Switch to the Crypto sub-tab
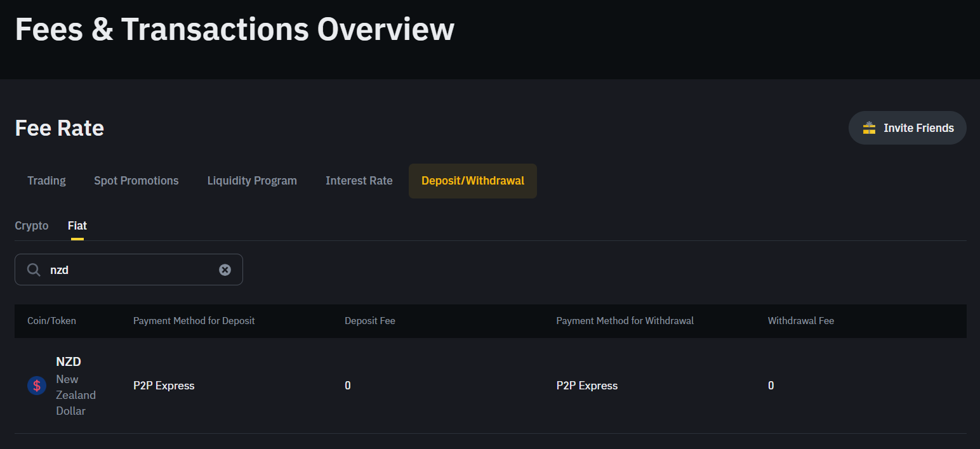This screenshot has height=449, width=980. tap(32, 226)
